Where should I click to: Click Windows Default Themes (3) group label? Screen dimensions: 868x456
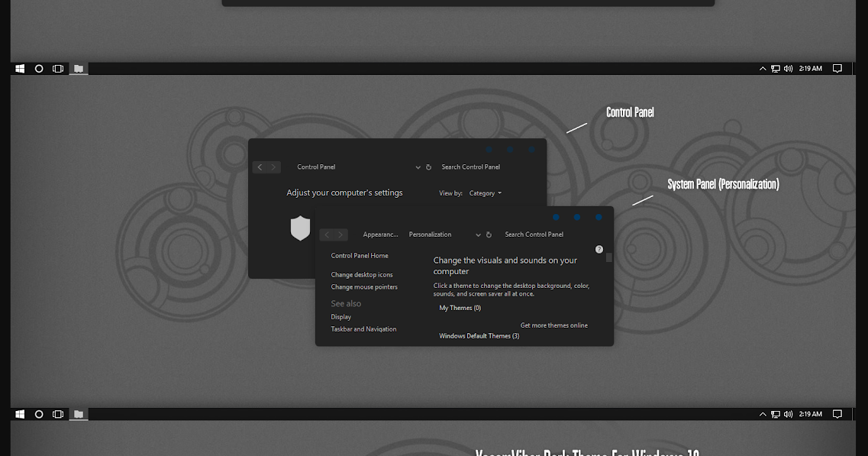pyautogui.click(x=479, y=336)
